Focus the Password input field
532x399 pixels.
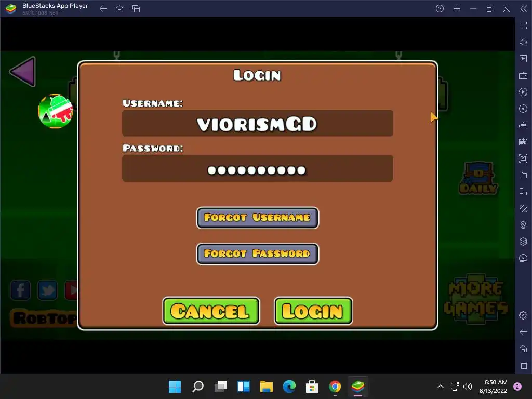(x=258, y=168)
